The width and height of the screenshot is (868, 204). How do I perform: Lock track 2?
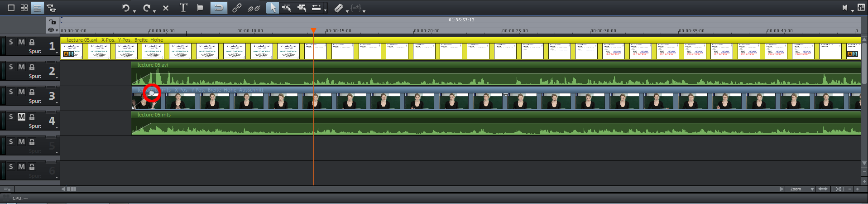(32, 67)
